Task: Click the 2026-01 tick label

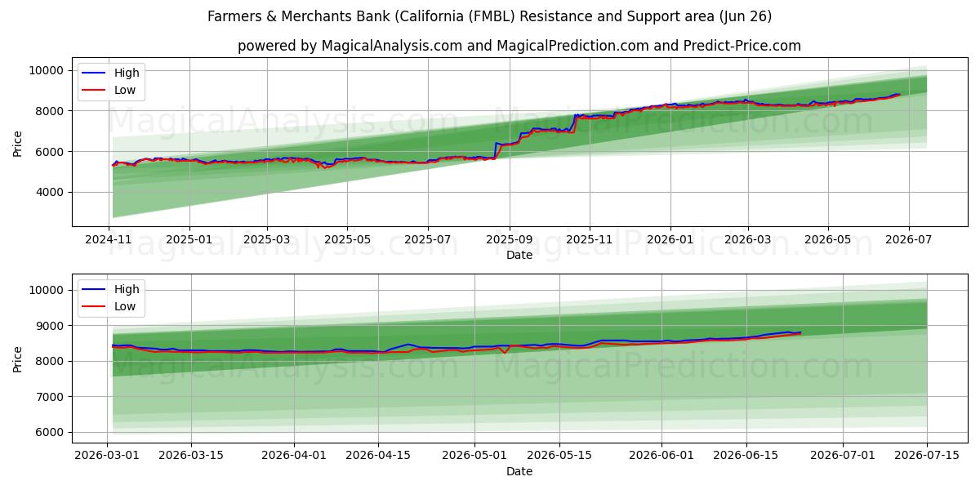Action: click(670, 239)
